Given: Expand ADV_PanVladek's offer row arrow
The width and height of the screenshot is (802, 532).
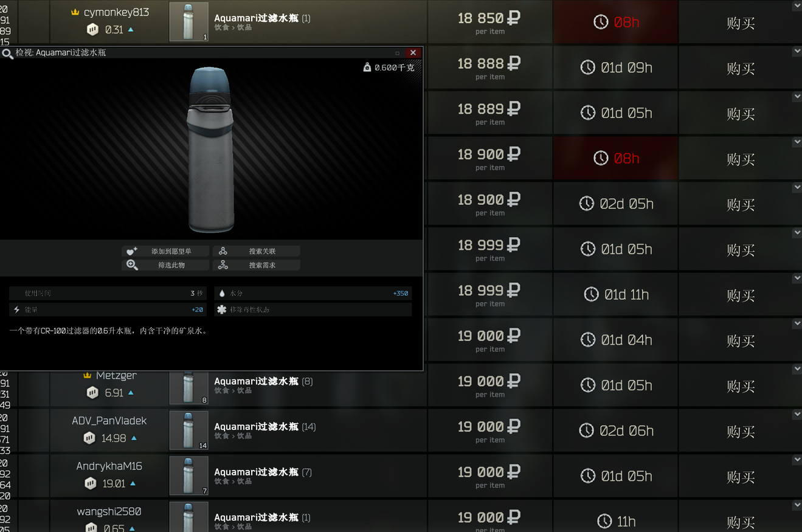Looking at the screenshot, I should (x=797, y=415).
